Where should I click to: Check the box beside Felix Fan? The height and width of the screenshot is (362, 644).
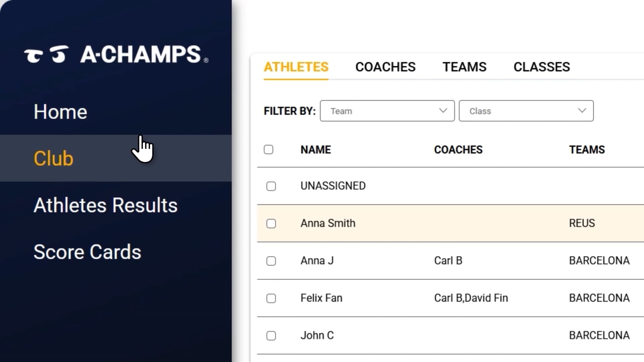(271, 298)
